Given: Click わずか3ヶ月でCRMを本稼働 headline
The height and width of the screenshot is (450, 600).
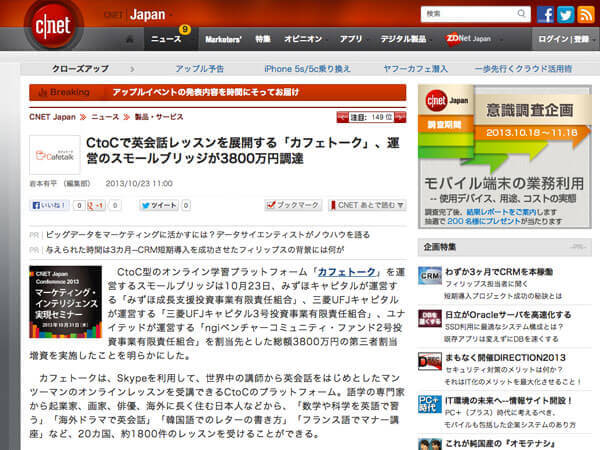Looking at the screenshot, I should [499, 272].
